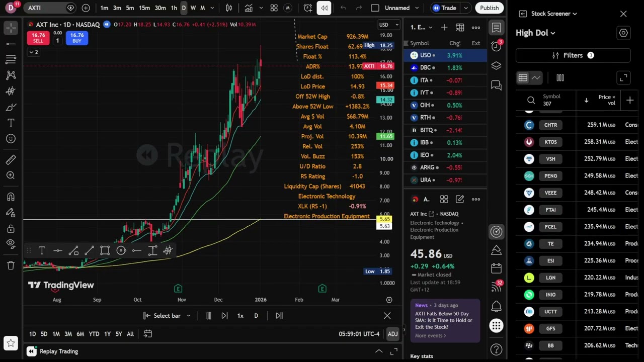
Task: Toggle hide all drawings eye icon
Action: [11, 244]
